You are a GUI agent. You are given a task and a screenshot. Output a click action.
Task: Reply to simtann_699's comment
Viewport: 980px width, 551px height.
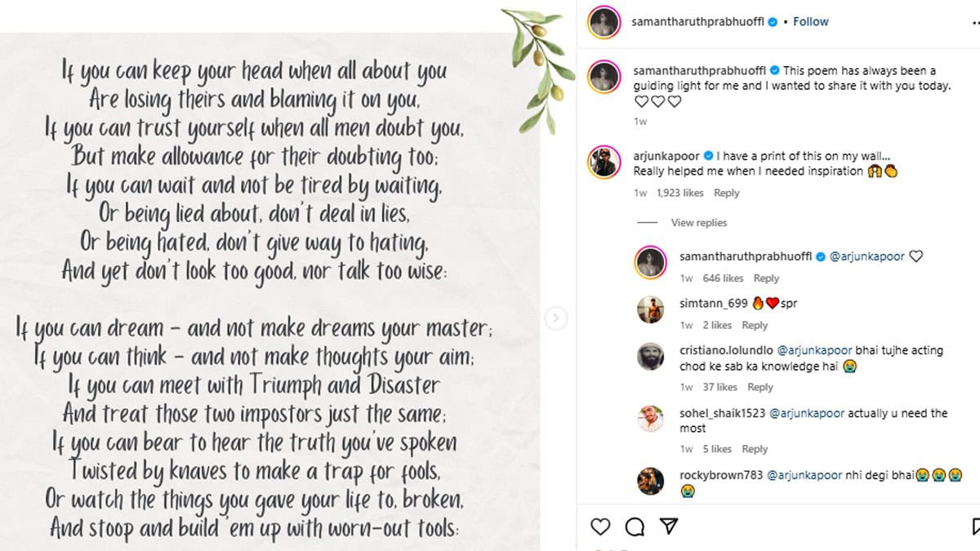(755, 325)
